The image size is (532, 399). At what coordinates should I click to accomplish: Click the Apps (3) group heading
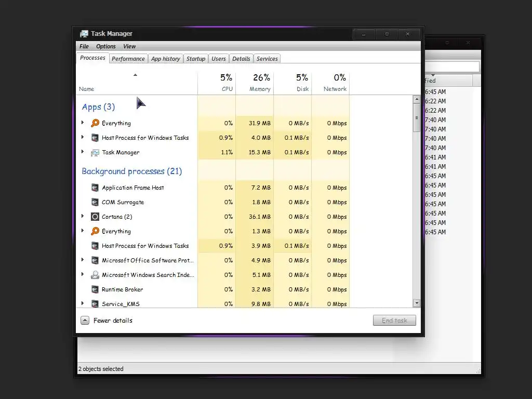coord(98,107)
